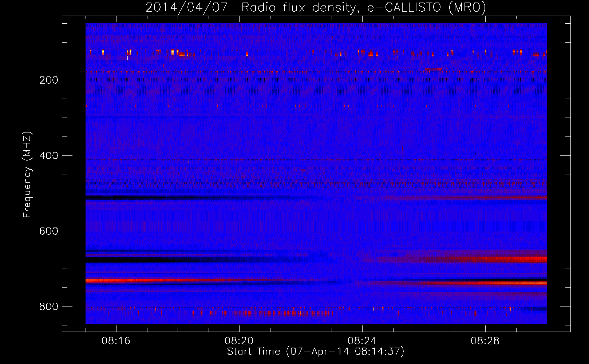
Task: Click the 08:20 time tick label
Action: click(x=239, y=341)
